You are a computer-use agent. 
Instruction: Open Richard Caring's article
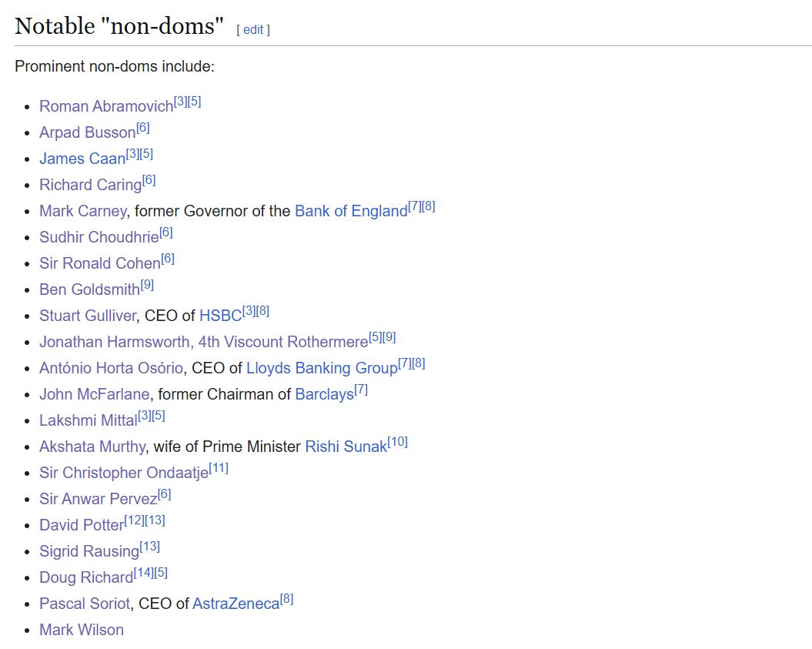click(91, 185)
